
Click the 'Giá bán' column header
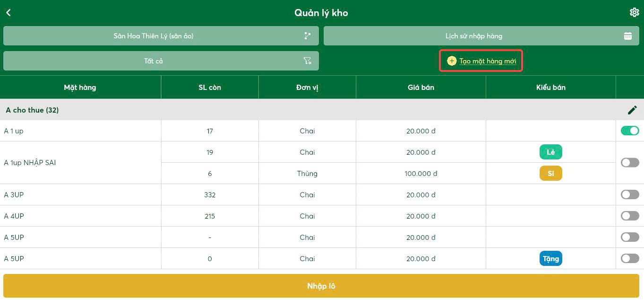(x=421, y=88)
